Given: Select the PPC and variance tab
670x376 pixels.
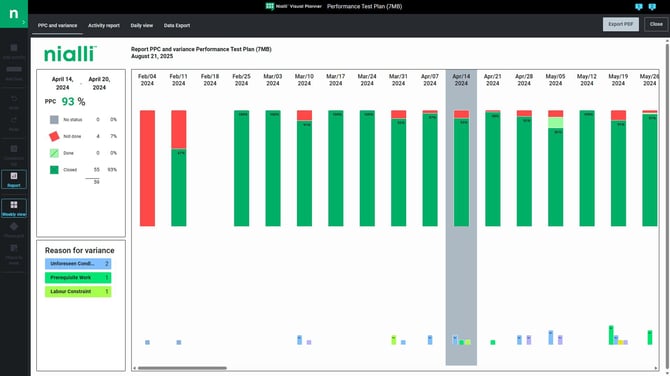Looking at the screenshot, I should pyautogui.click(x=57, y=26).
